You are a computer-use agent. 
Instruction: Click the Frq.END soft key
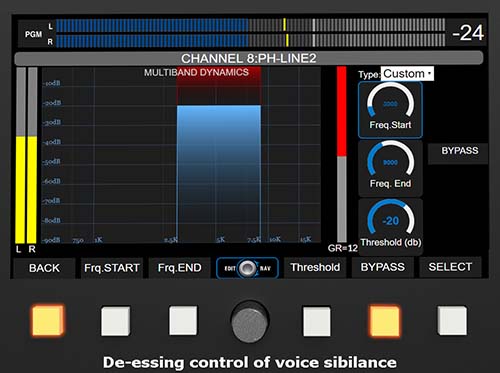pyautogui.click(x=180, y=268)
